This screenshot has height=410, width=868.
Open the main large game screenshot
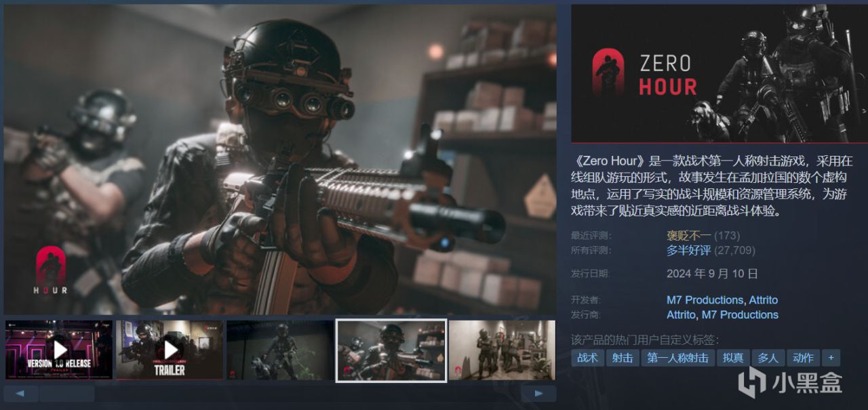280,160
